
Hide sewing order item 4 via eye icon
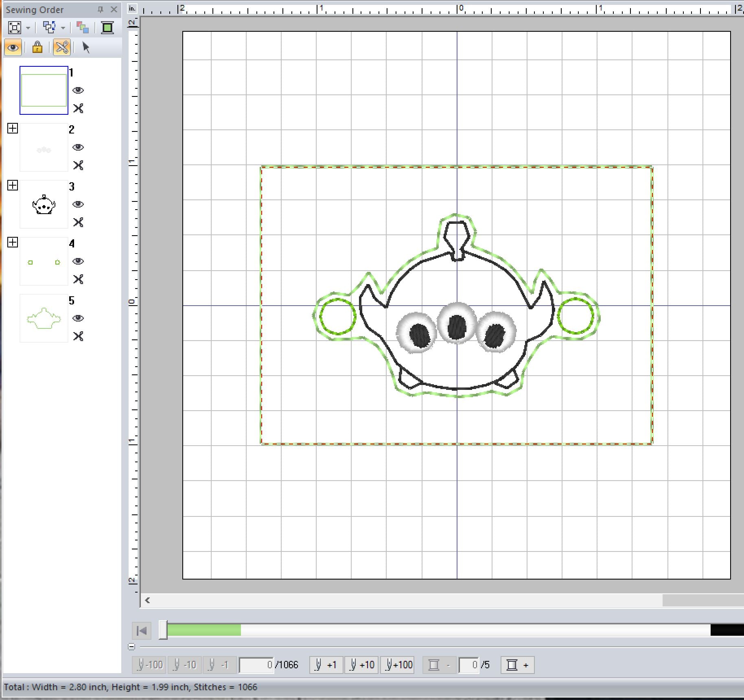click(x=78, y=261)
